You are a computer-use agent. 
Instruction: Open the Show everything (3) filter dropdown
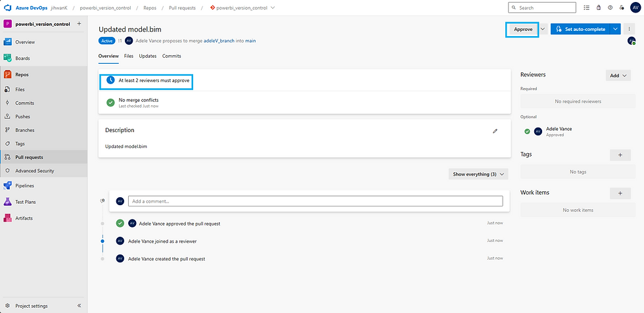pos(478,174)
